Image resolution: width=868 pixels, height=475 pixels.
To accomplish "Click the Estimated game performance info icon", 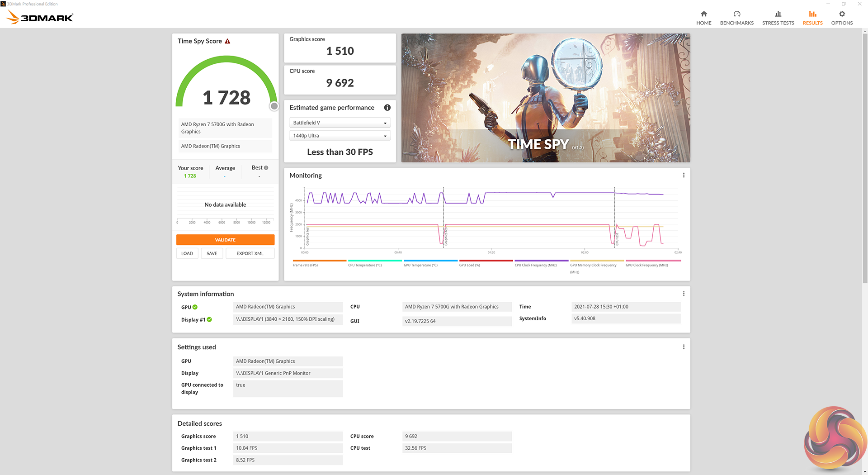I will coord(387,108).
